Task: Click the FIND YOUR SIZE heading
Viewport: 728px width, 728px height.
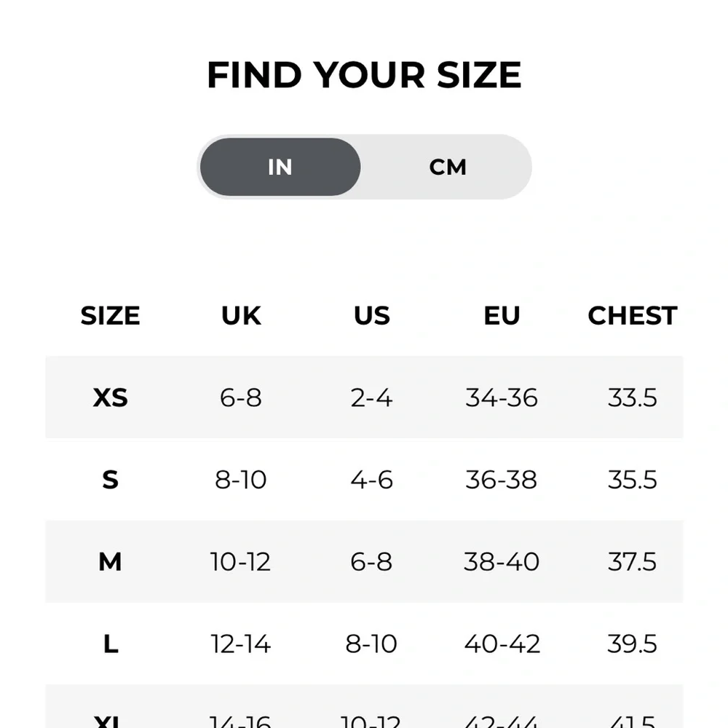Action: (x=364, y=74)
